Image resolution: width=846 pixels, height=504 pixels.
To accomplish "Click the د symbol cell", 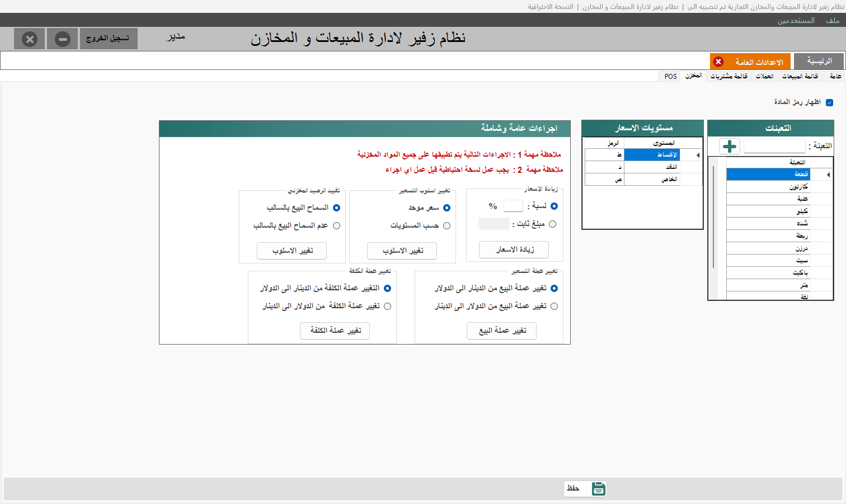I will [604, 167].
